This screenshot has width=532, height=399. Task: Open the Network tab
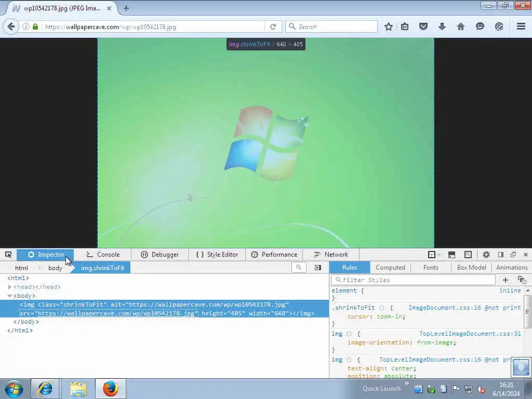[331, 255]
